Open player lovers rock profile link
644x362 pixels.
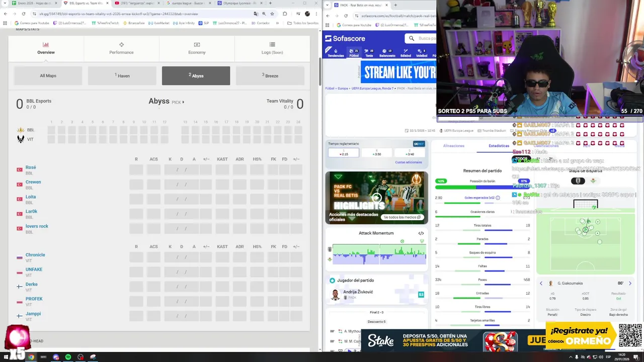(37, 226)
